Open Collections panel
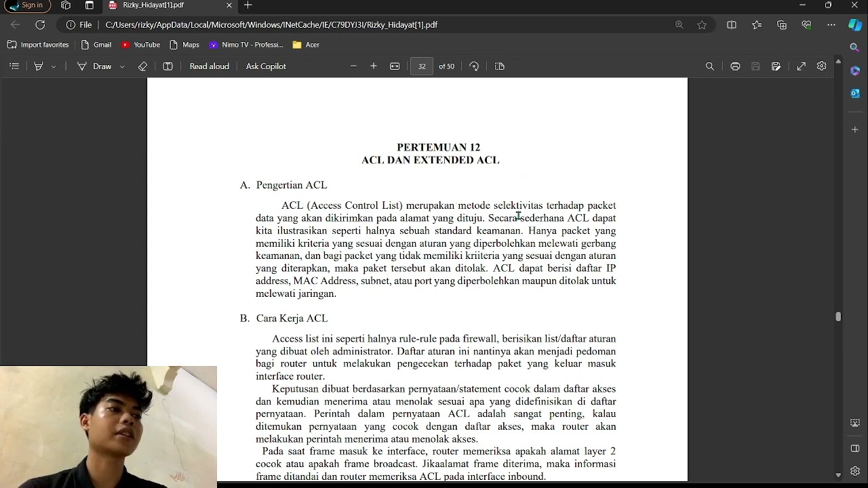The image size is (868, 488). [x=782, y=24]
